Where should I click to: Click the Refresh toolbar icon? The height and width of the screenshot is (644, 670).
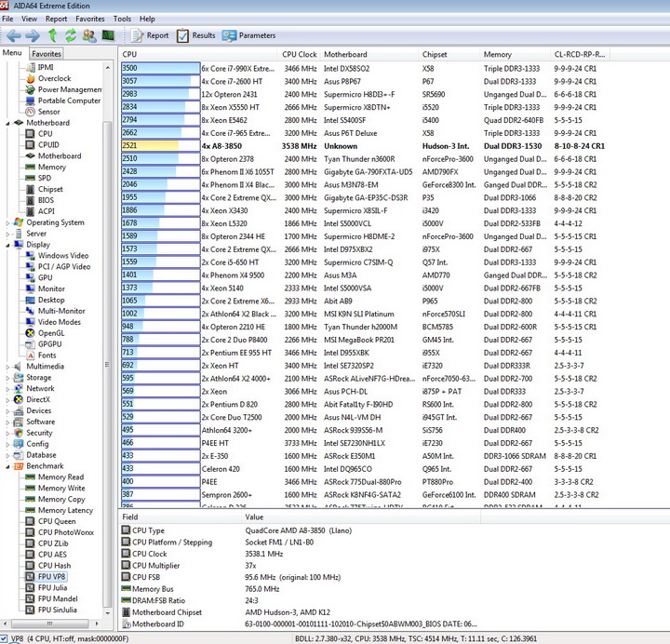click(x=71, y=35)
